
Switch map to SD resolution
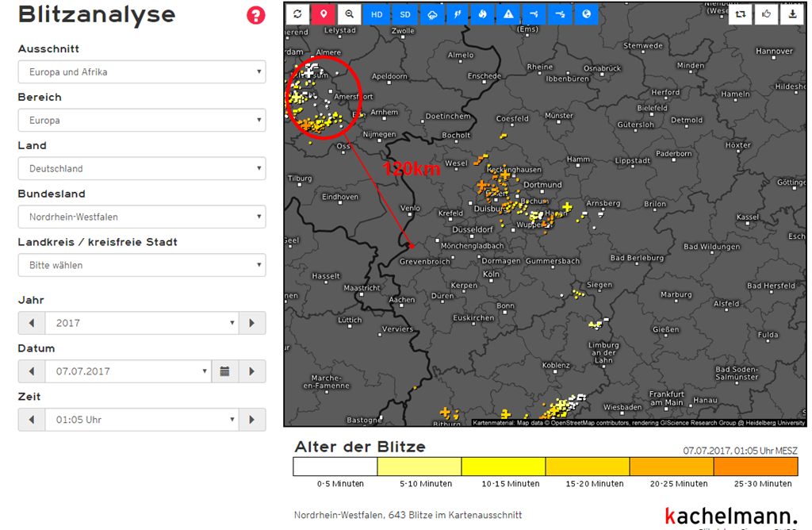pyautogui.click(x=405, y=14)
